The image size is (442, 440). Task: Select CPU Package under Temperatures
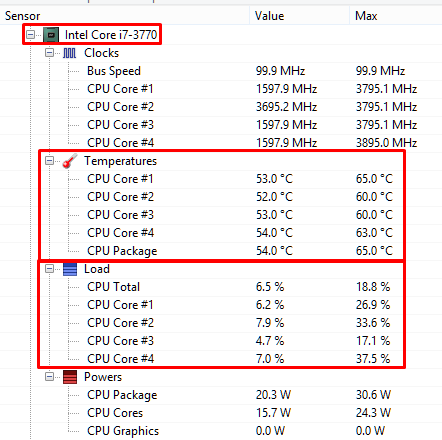click(221, 251)
